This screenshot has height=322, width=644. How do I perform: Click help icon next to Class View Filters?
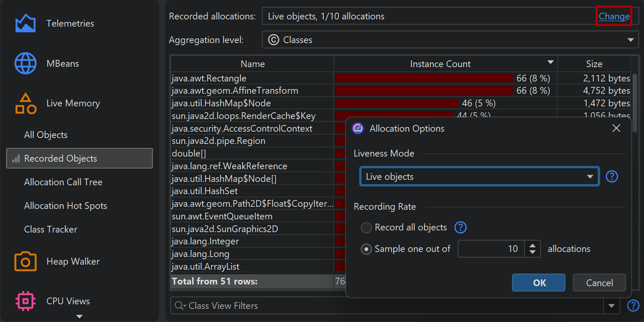[x=633, y=306]
